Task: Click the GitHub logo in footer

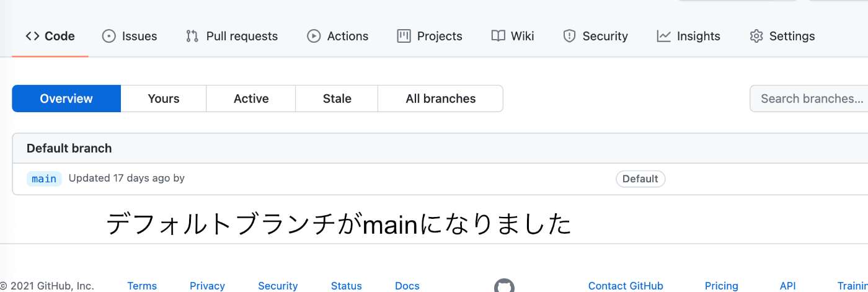Action: click(504, 286)
